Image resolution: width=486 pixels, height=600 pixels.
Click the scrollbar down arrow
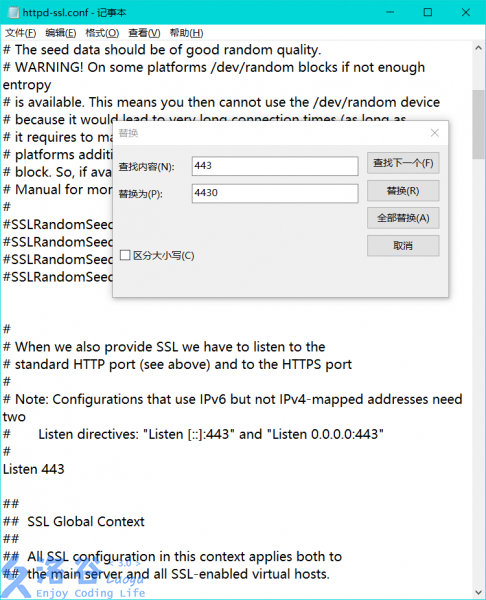[478, 592]
